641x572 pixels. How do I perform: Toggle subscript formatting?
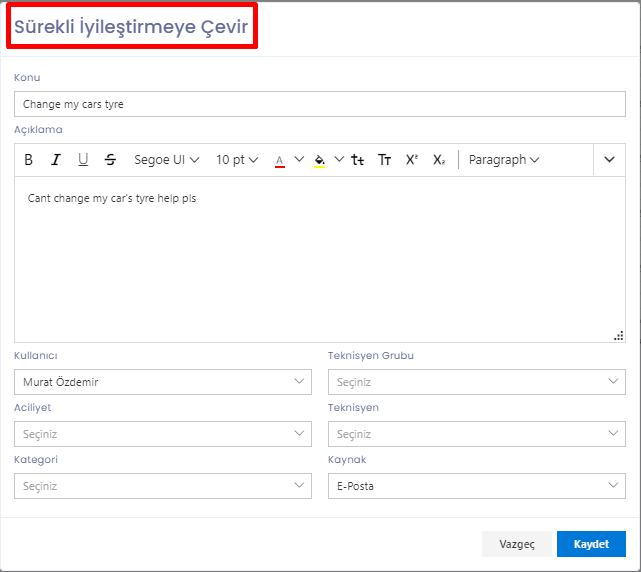coord(439,159)
